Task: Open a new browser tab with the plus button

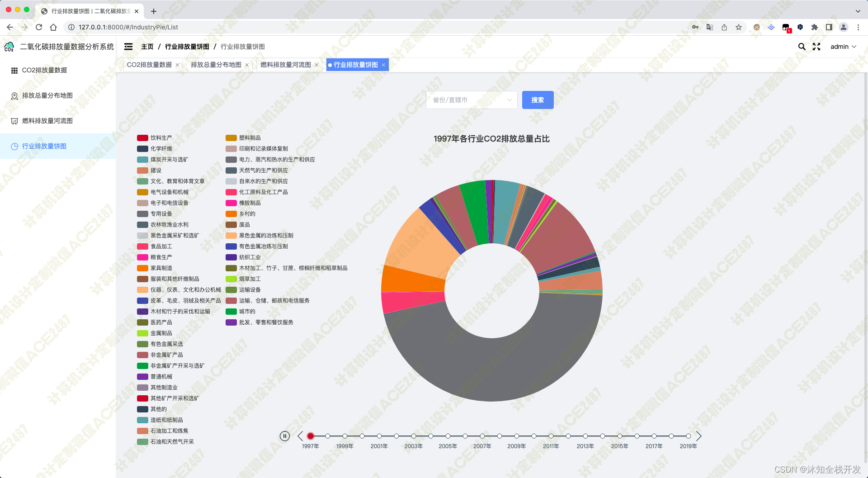Action: point(154,11)
